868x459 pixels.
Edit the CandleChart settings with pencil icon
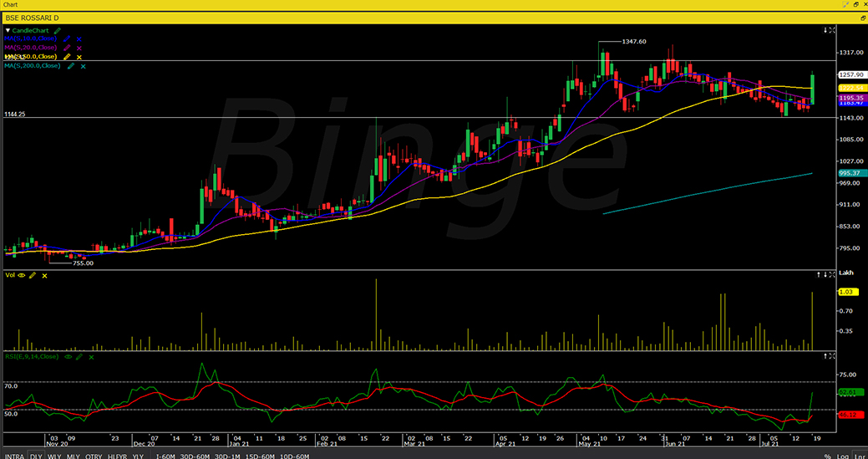point(57,30)
